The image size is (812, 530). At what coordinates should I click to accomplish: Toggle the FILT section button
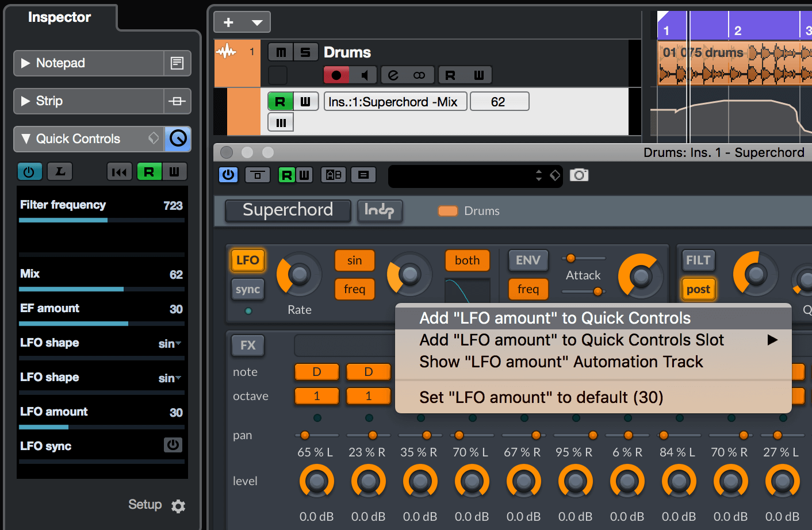(698, 260)
